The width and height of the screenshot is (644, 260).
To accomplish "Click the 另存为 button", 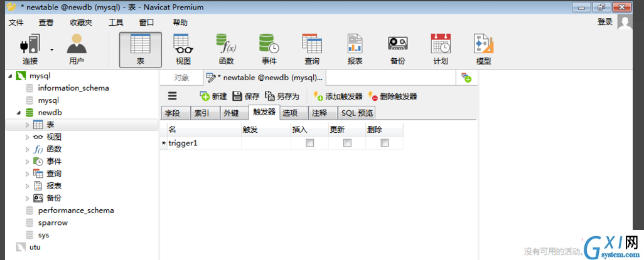I will click(x=282, y=96).
